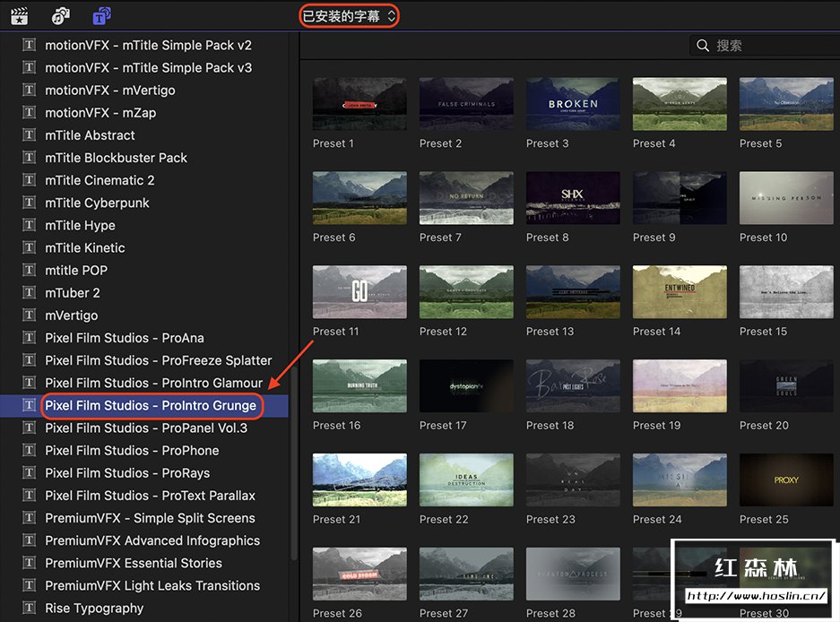Select Pixel Film Studios - ProAna
This screenshot has height=622, width=840.
click(125, 338)
